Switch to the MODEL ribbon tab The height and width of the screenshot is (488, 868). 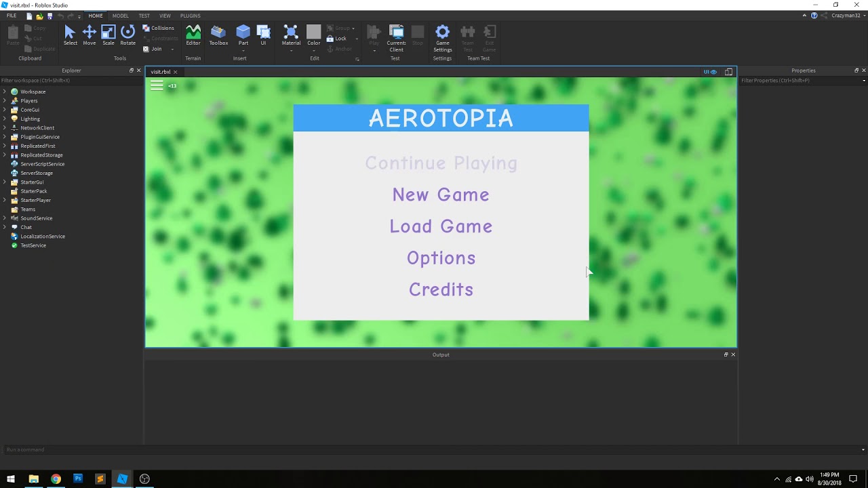120,16
